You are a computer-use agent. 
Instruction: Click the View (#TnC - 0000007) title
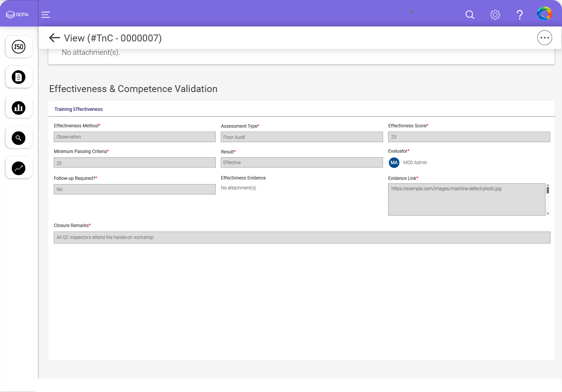[113, 38]
